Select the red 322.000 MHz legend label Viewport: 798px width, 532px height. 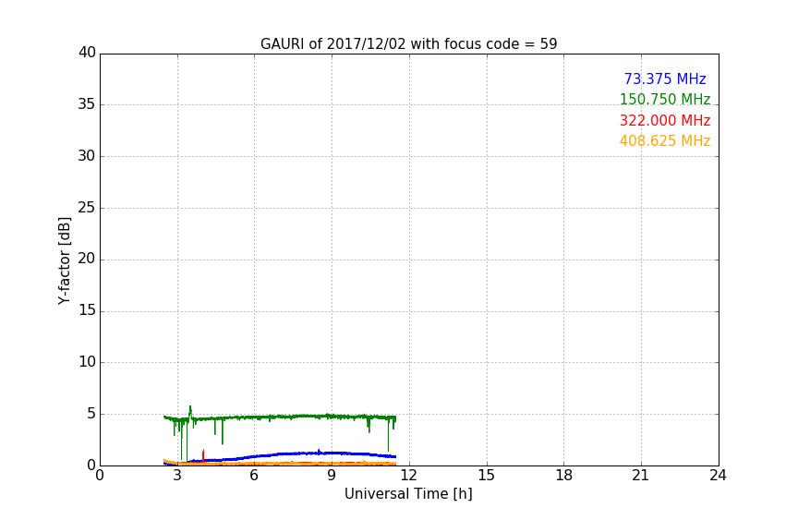pyautogui.click(x=665, y=121)
